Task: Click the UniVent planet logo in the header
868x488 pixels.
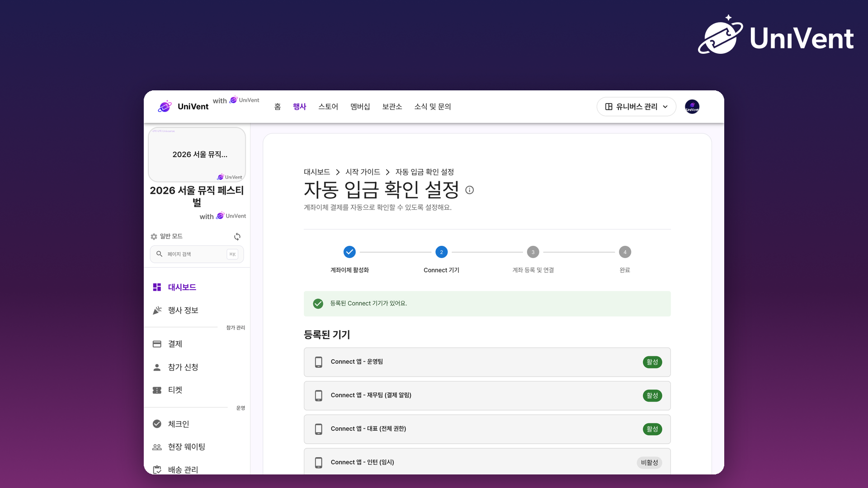Action: pyautogui.click(x=165, y=107)
